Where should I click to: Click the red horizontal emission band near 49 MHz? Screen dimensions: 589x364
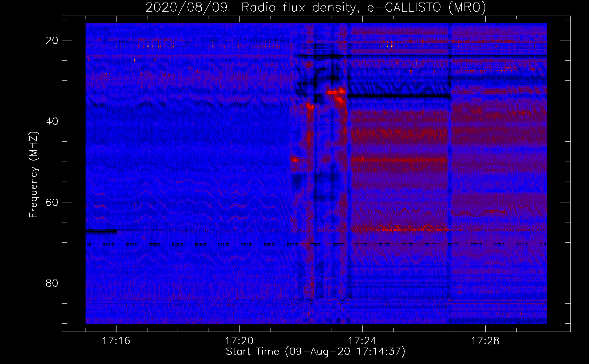click(399, 159)
